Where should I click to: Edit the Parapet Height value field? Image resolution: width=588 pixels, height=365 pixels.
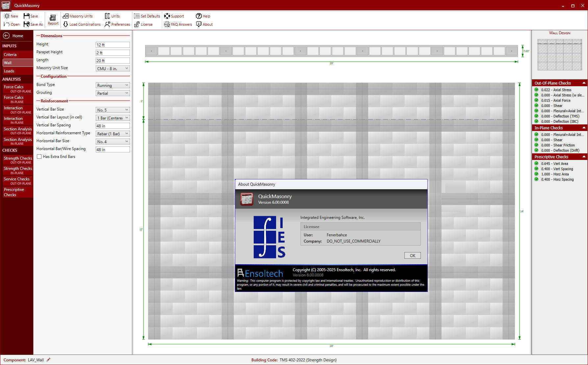coord(113,52)
